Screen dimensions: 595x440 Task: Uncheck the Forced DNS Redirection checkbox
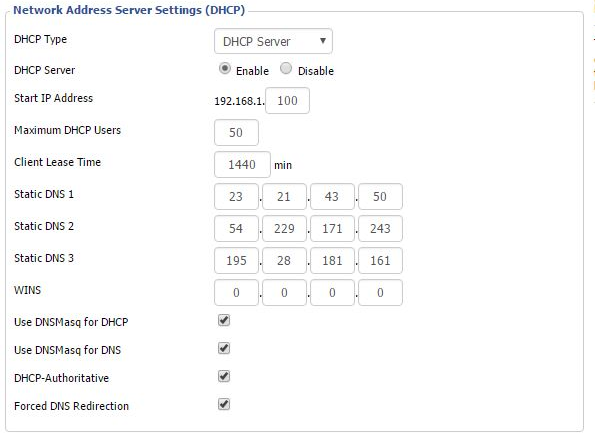tap(224, 404)
